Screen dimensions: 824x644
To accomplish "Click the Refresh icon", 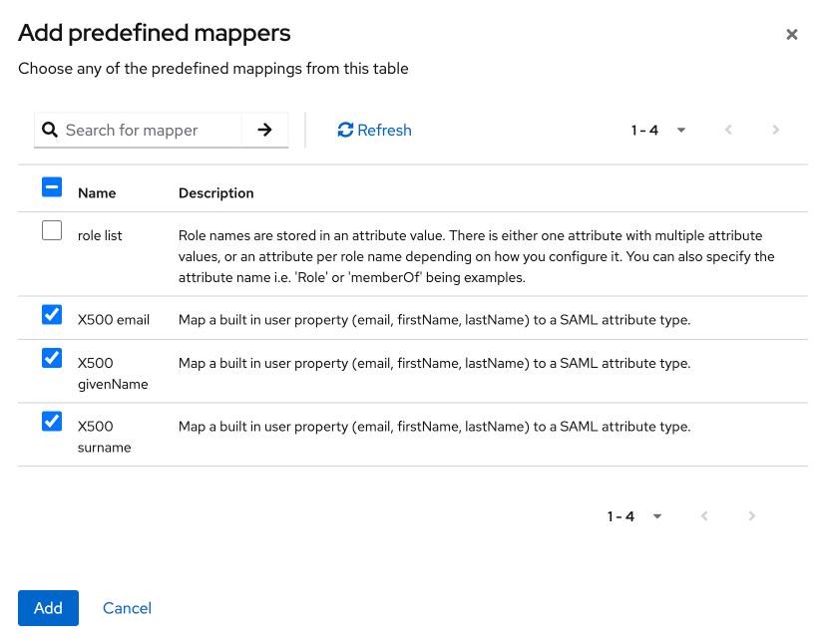I will pyautogui.click(x=345, y=130).
